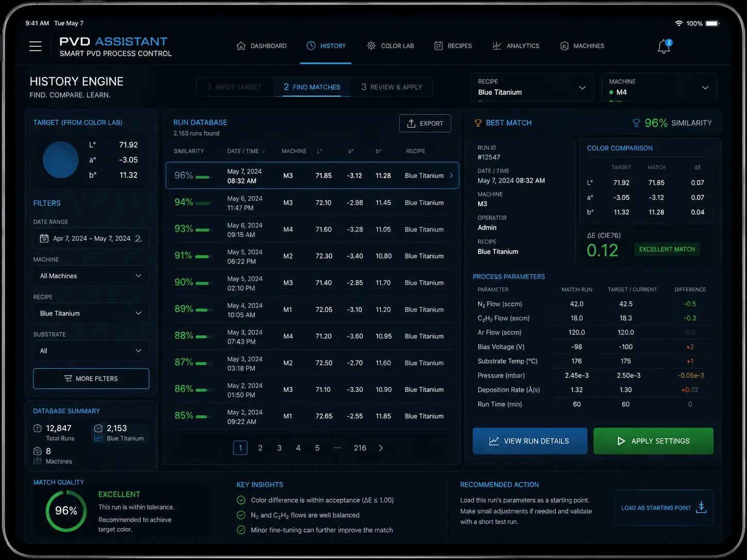Go to Analytics tab
This screenshot has width=747, height=560.
click(x=516, y=46)
